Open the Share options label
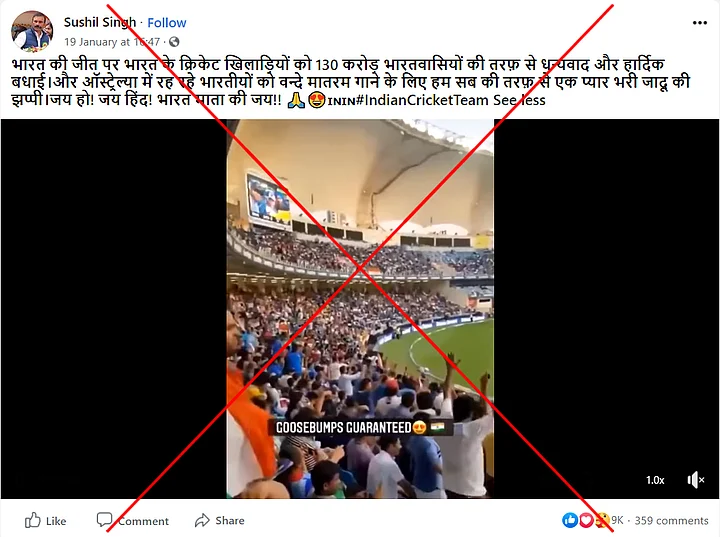The image size is (720, 537). (x=230, y=520)
